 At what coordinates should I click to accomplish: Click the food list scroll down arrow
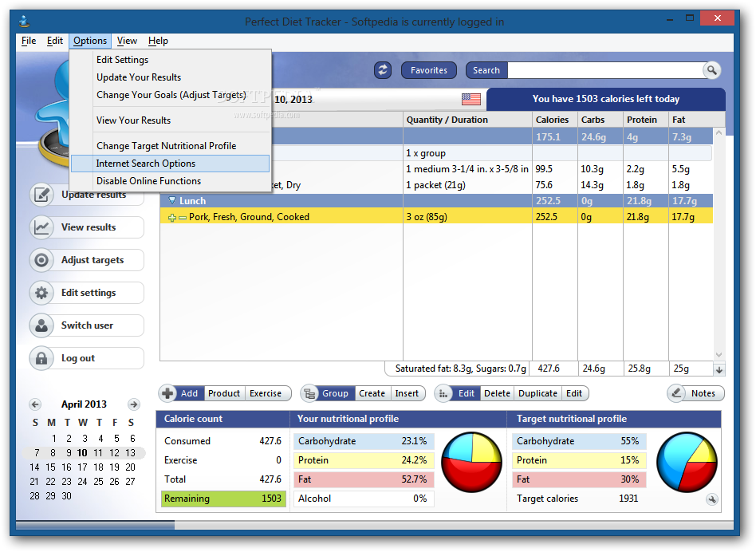(x=719, y=355)
